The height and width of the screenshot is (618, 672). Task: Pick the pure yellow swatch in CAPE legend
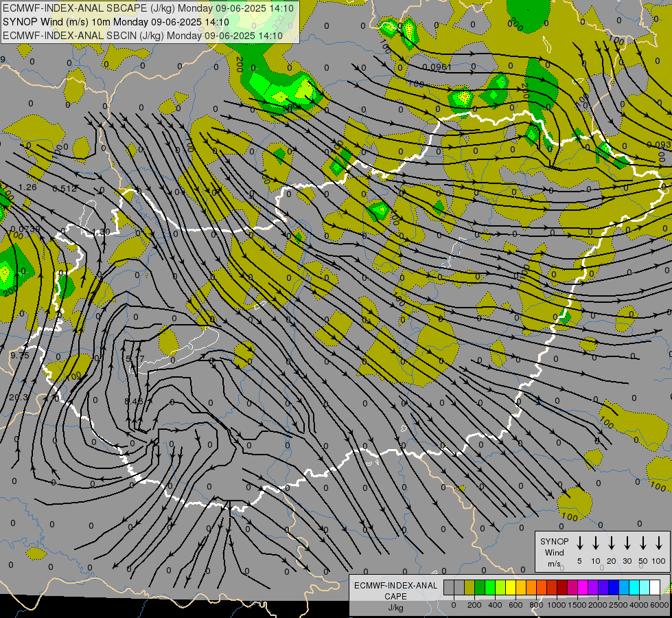(511, 587)
